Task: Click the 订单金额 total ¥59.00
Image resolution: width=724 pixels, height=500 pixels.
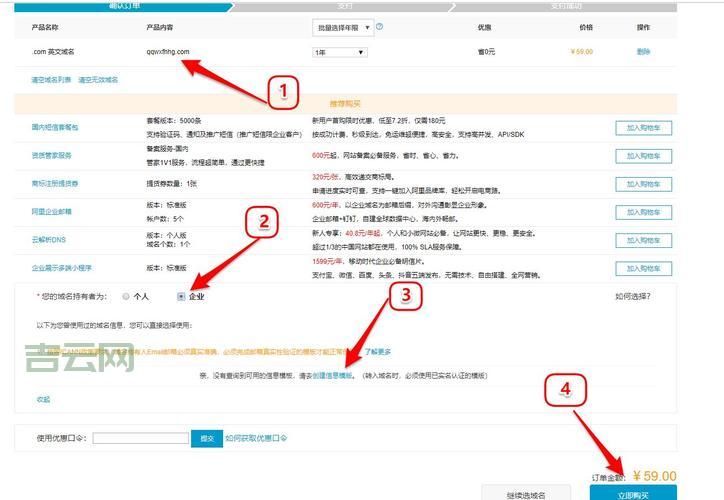Action: (655, 476)
